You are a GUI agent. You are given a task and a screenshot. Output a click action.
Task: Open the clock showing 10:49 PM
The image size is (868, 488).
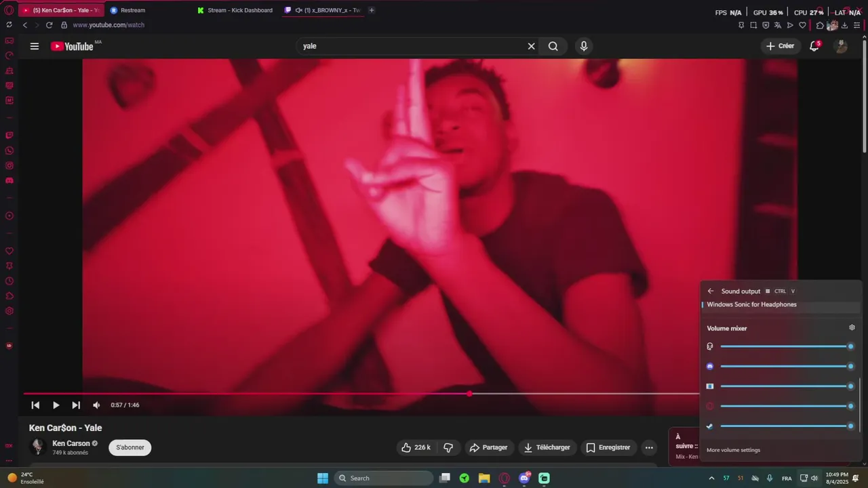tap(835, 478)
